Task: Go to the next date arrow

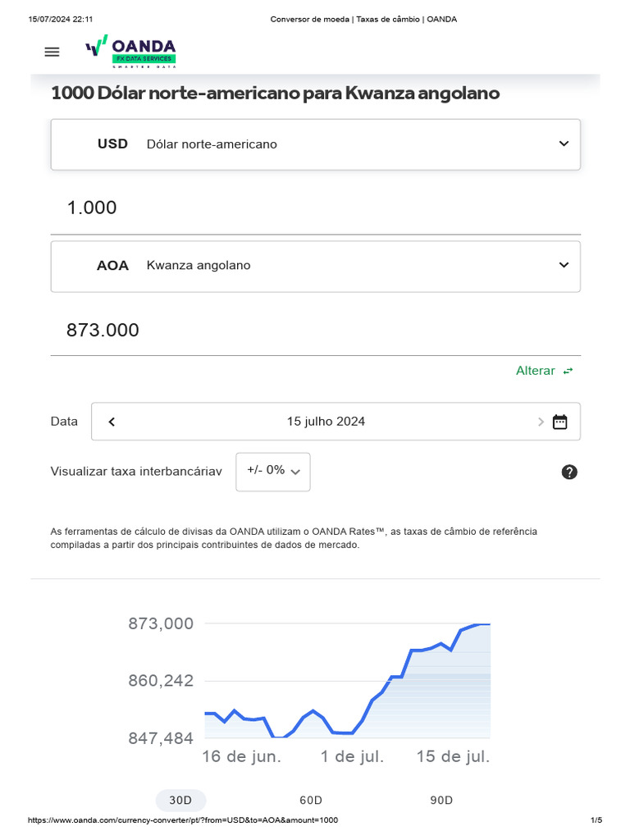Action: click(541, 422)
